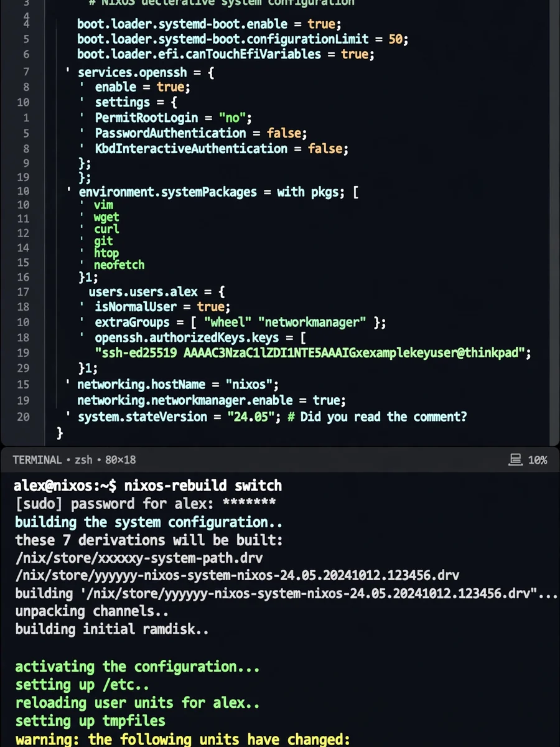Click 'settings = {' inside services.openssh
560x747 pixels.
136,102
